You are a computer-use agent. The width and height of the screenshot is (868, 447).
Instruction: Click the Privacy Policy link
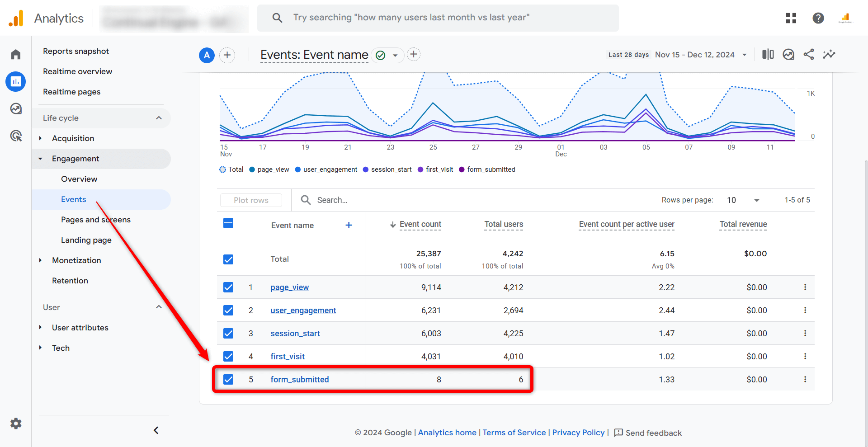pyautogui.click(x=578, y=433)
